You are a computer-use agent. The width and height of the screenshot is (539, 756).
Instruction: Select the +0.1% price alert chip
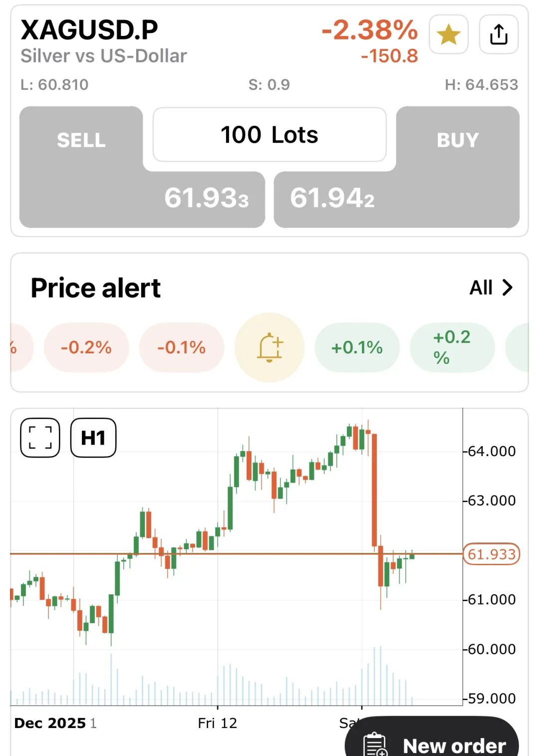[357, 347]
